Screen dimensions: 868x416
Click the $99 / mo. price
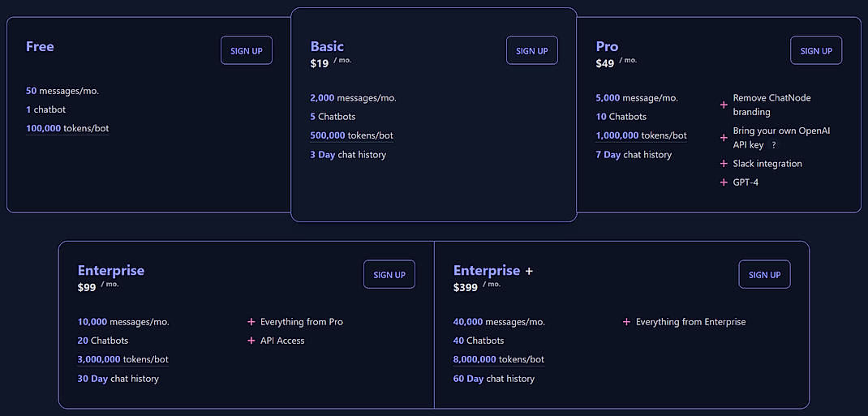(98, 286)
